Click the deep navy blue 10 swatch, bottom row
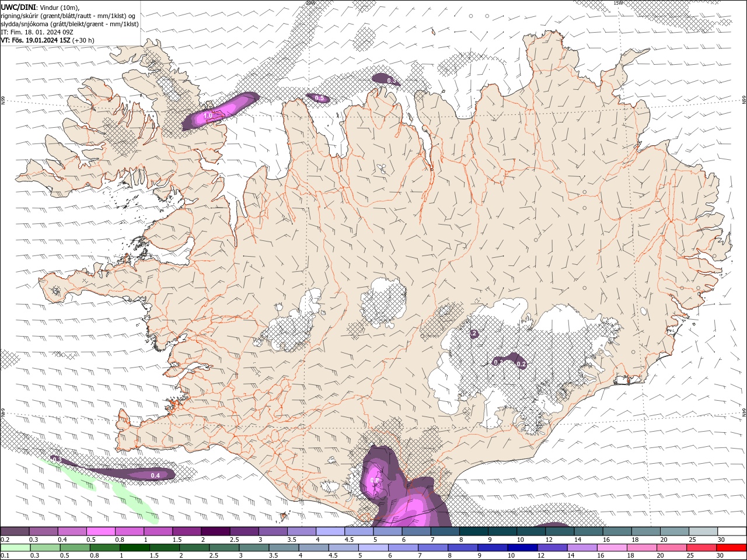This screenshot has width=747, height=560. click(522, 548)
